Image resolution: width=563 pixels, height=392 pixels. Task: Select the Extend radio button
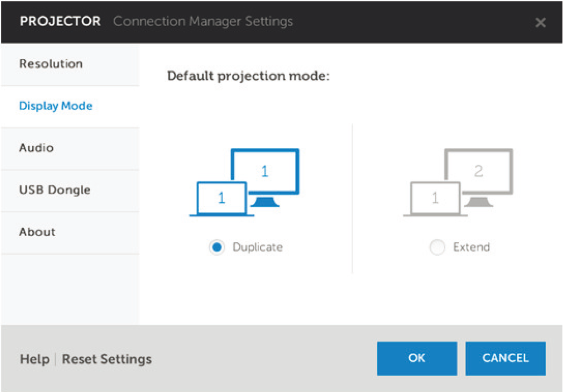point(437,247)
